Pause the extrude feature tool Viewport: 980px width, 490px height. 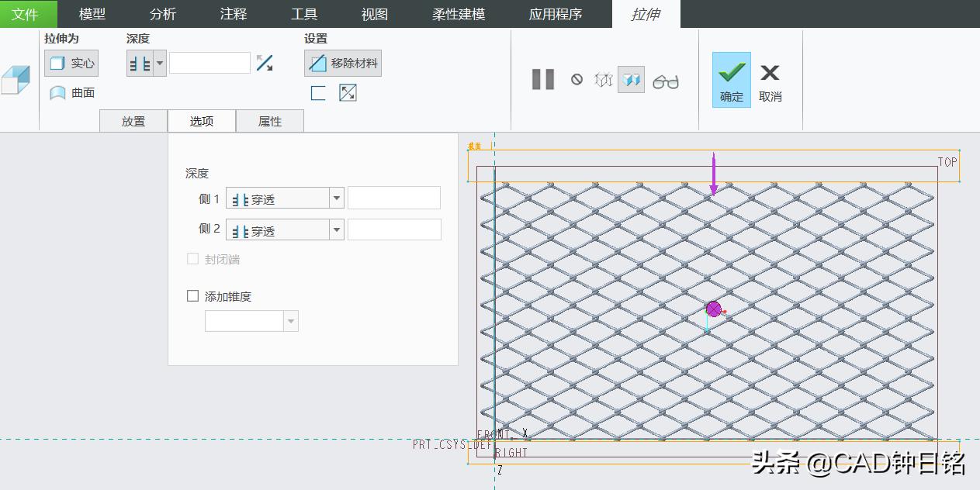coord(542,78)
